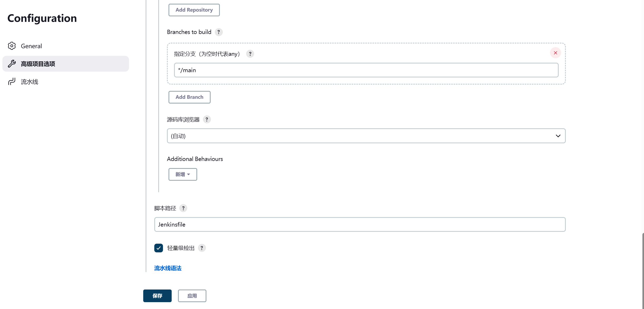Go to the General section

[31, 46]
